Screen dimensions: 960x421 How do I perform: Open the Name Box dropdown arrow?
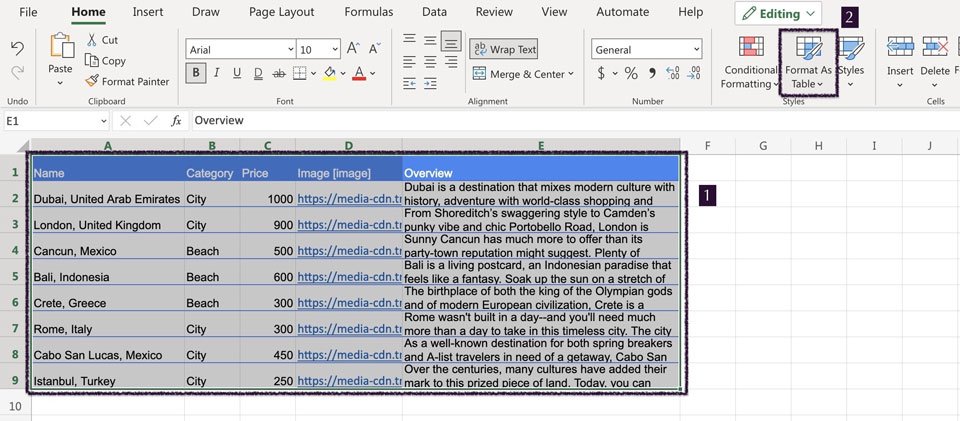pos(103,121)
